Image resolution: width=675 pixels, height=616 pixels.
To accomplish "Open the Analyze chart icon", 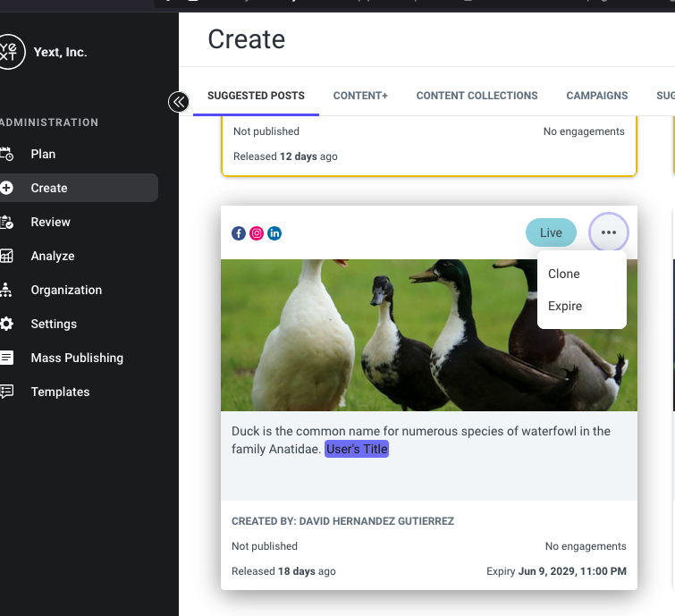I will coord(6,256).
